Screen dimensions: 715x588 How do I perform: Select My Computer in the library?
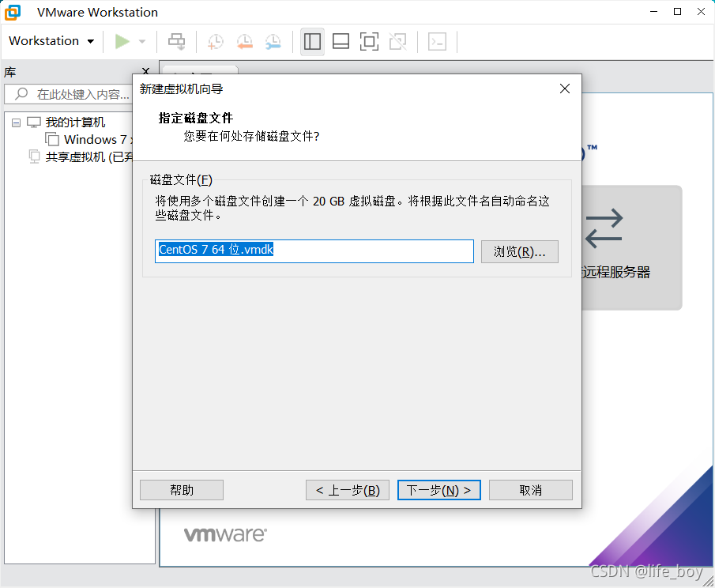coord(75,122)
